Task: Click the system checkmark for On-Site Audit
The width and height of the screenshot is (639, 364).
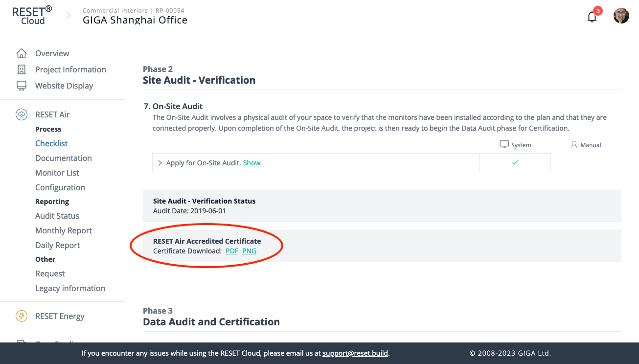Action: [x=515, y=162]
